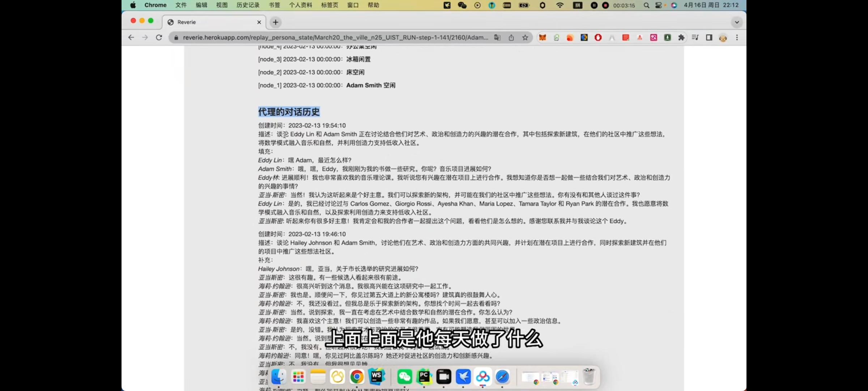Open the Chrome application menu
Screen dimensions: 868x391
coord(156,5)
